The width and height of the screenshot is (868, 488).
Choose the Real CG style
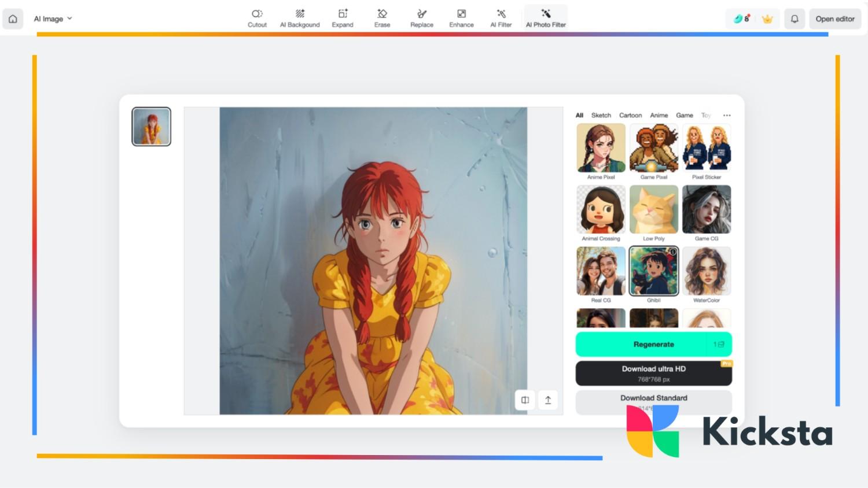click(x=601, y=275)
